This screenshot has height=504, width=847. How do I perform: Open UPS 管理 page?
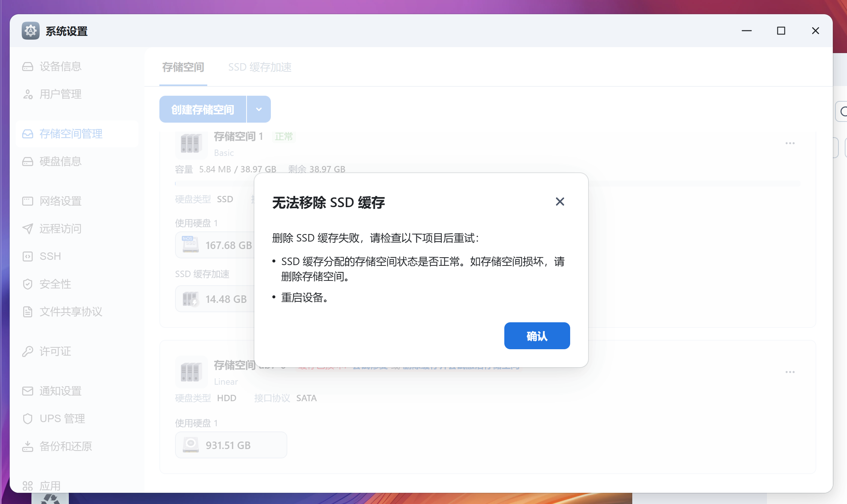click(x=62, y=418)
